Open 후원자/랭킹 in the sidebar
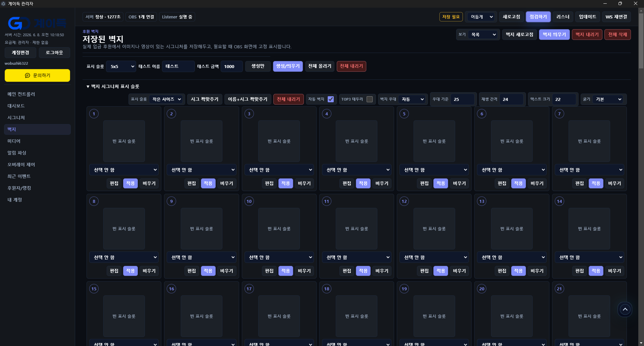644x346 pixels. click(x=37, y=188)
